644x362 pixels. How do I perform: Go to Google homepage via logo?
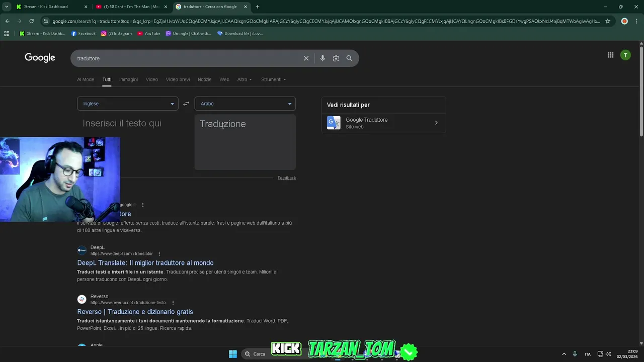click(40, 58)
